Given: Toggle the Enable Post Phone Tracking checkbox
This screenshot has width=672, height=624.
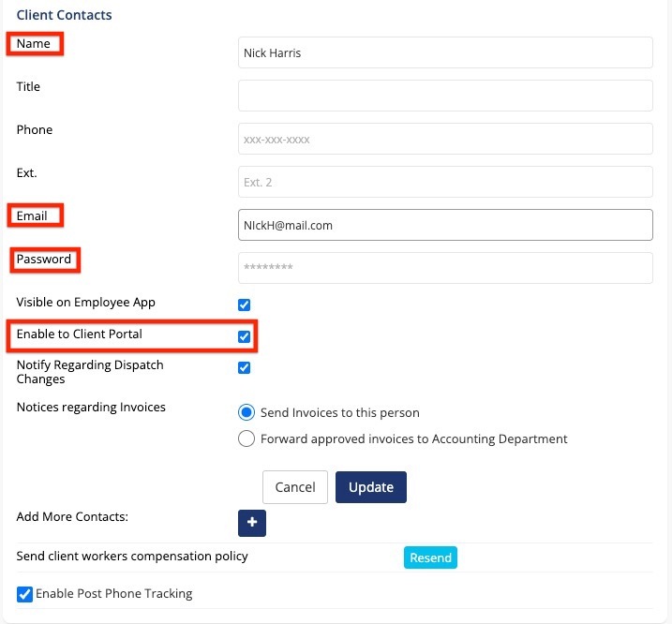Looking at the screenshot, I should pyautogui.click(x=24, y=594).
